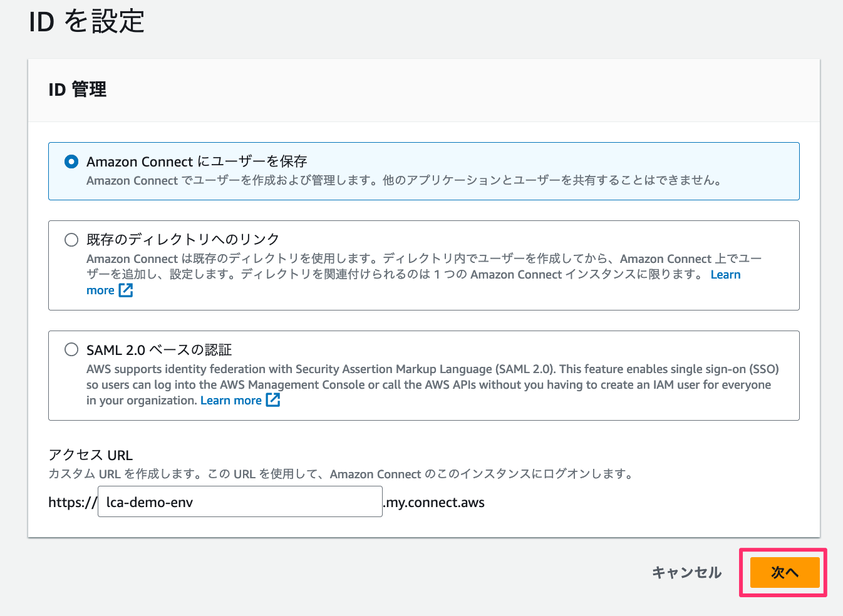Click the キャンセル button
The width and height of the screenshot is (843, 616).
click(686, 572)
